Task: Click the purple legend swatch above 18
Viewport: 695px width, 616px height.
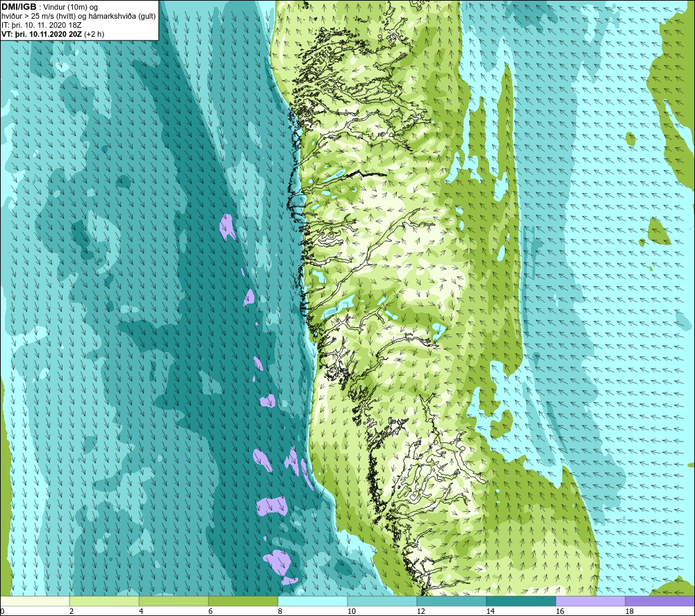Action: pos(660,601)
